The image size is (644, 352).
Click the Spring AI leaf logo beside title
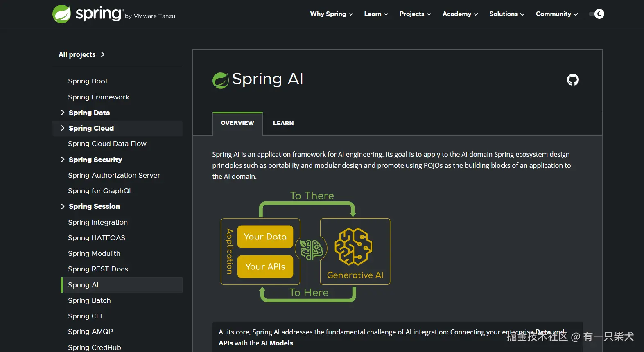point(220,80)
